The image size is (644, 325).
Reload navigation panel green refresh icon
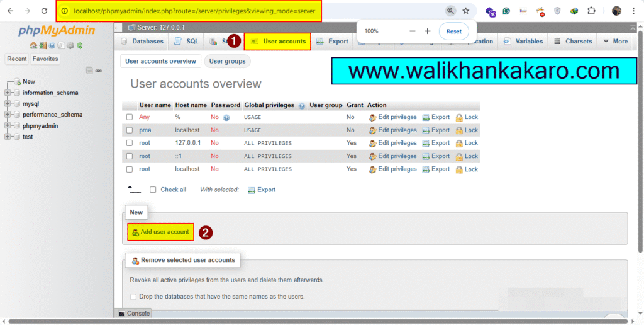point(80,46)
